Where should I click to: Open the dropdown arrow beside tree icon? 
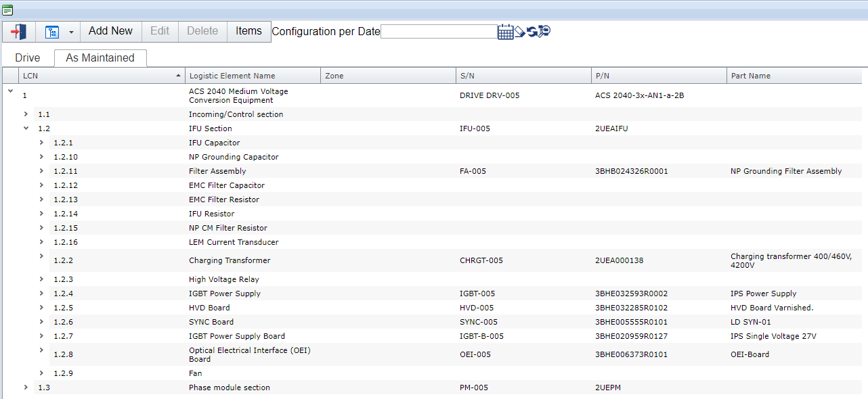(x=71, y=32)
